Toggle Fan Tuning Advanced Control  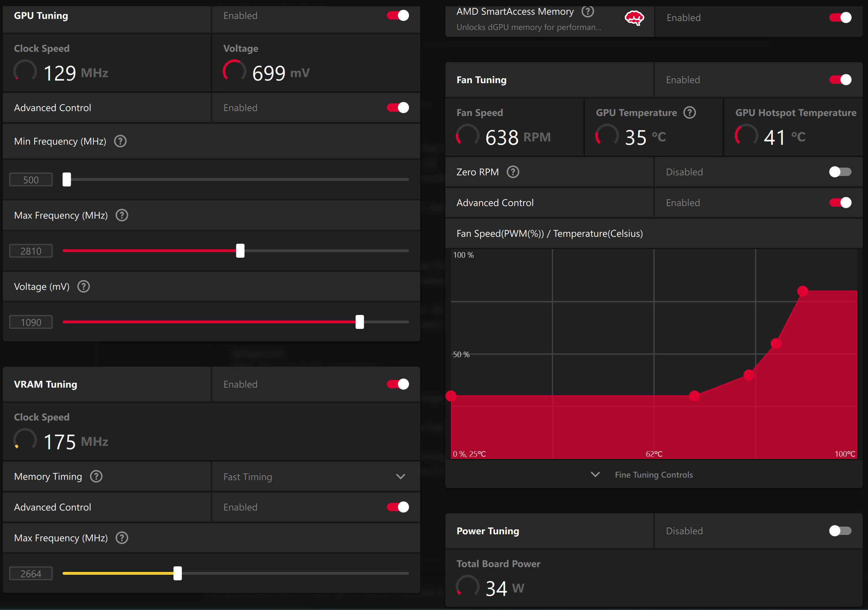pos(840,203)
